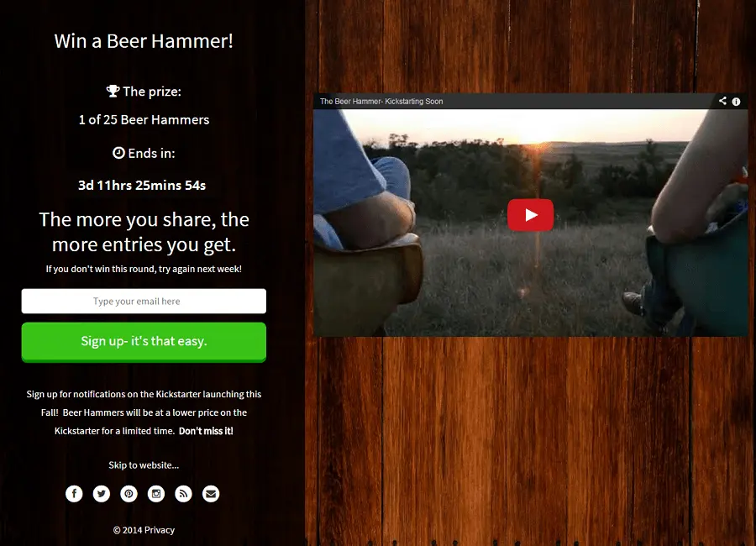Viewport: 756px width, 546px height.
Task: Open the Privacy link in footer
Action: point(159,529)
